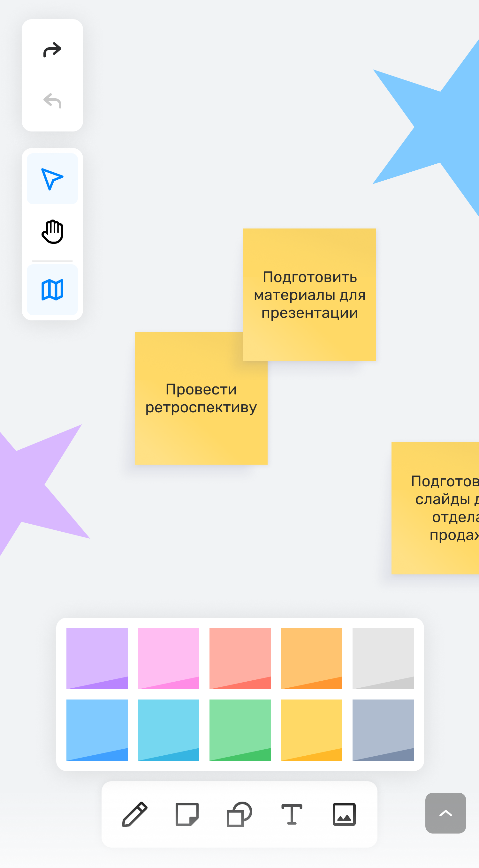Select the image insert tool
The image size is (479, 868).
point(344,814)
